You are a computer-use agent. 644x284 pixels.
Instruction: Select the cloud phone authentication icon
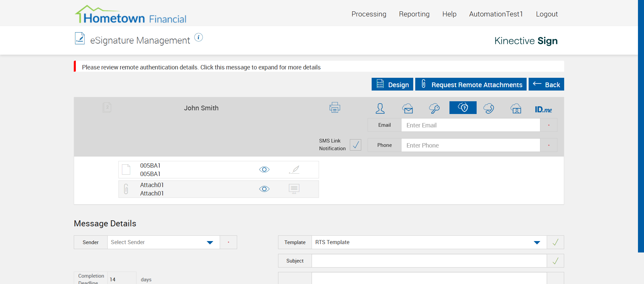point(489,108)
